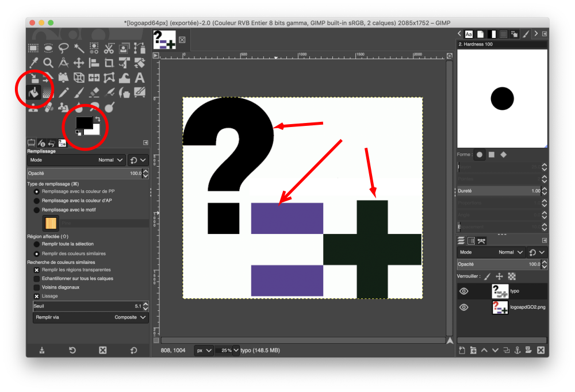Open the Fonts dock via the Aa icon
Screen dimensions: 575x392
(x=468, y=34)
